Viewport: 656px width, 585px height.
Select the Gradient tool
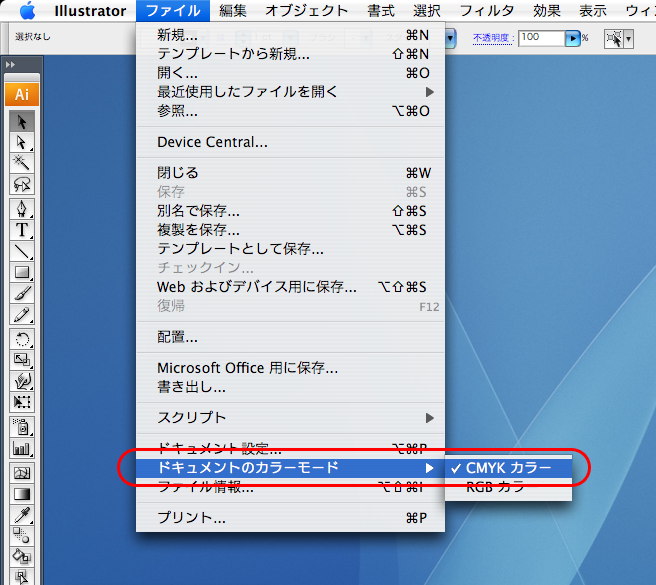[x=22, y=494]
